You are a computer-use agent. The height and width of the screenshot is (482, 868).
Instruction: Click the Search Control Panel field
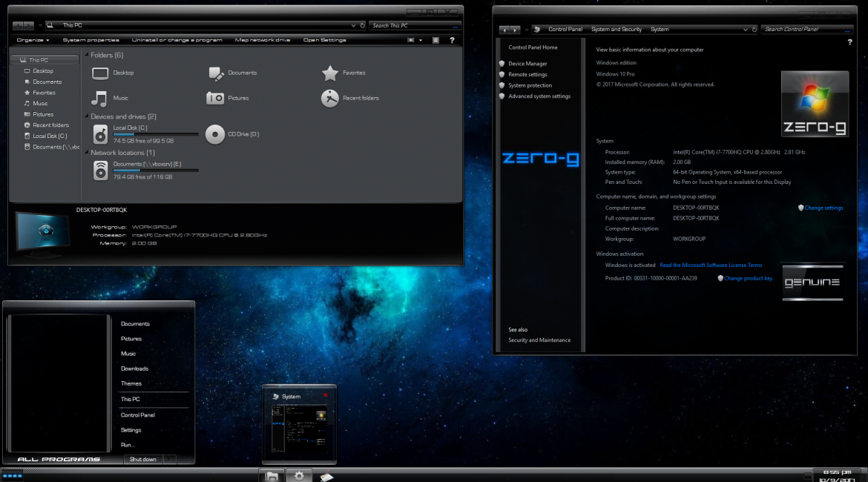point(807,30)
